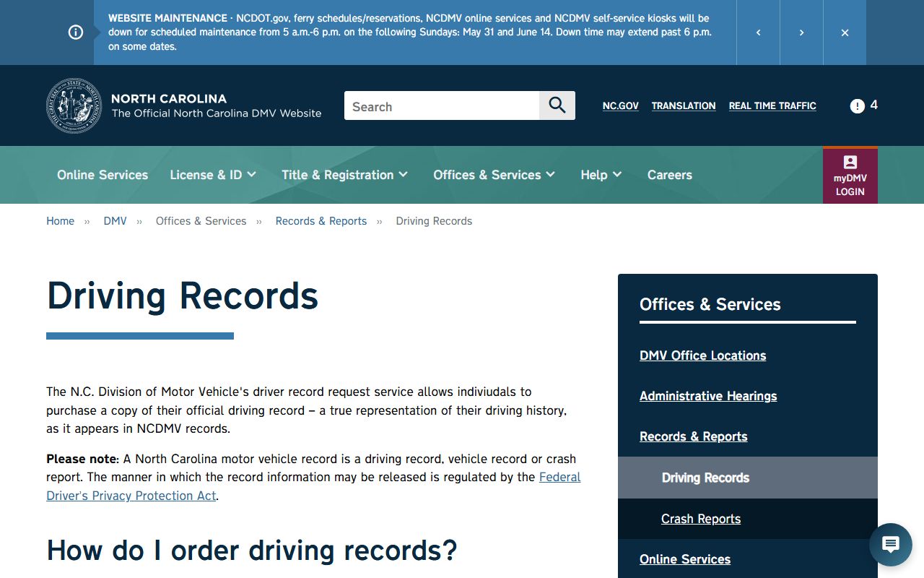The image size is (924, 578).
Task: Expand the License & ID menu
Action: (213, 175)
